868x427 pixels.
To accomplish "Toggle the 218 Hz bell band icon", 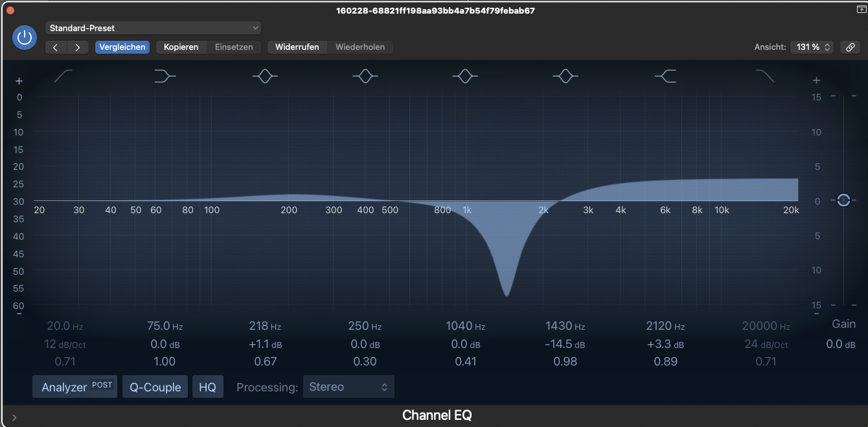I will coord(265,76).
